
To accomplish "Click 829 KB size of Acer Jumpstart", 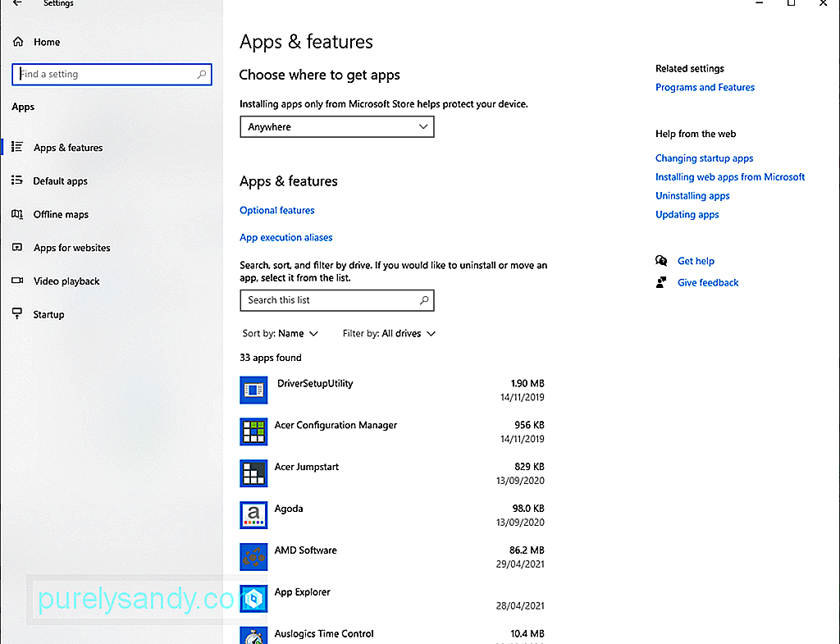I will [529, 467].
